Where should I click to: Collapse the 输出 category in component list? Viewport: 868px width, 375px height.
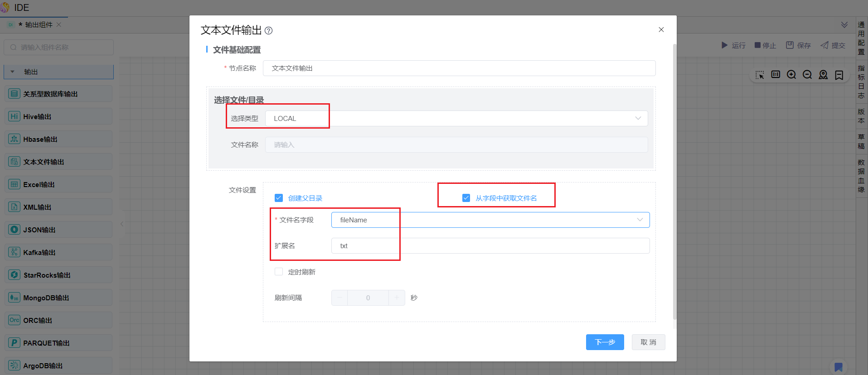13,72
